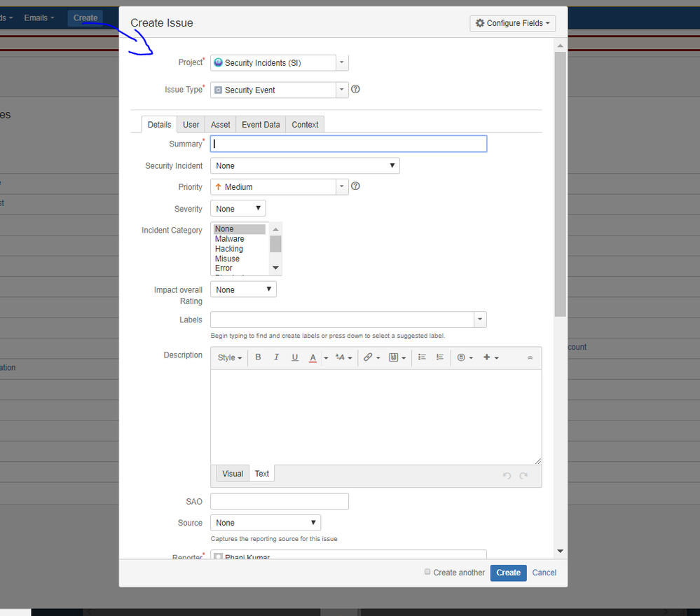Click Incident Category list scroll-up arrow
This screenshot has height=616, width=700.
click(x=275, y=229)
